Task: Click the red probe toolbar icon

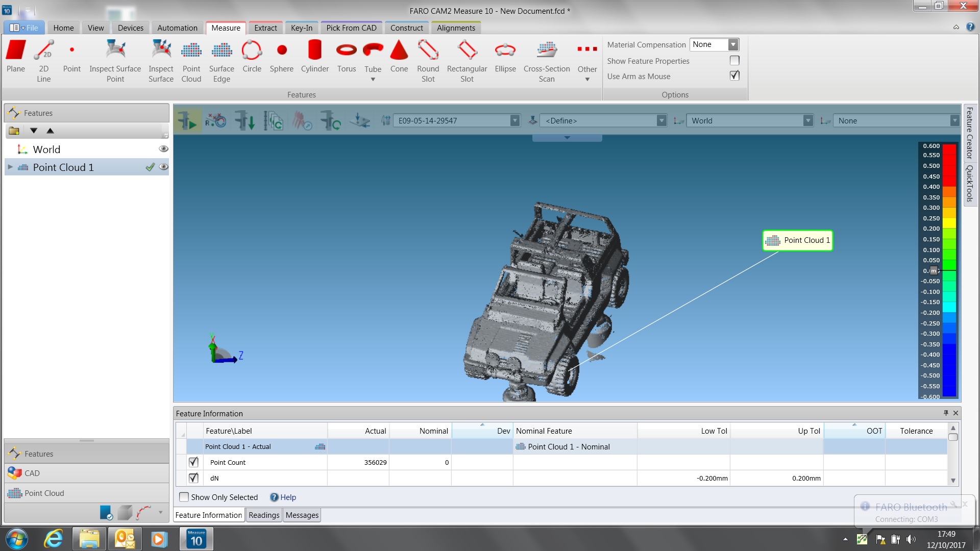Action: pos(302,121)
